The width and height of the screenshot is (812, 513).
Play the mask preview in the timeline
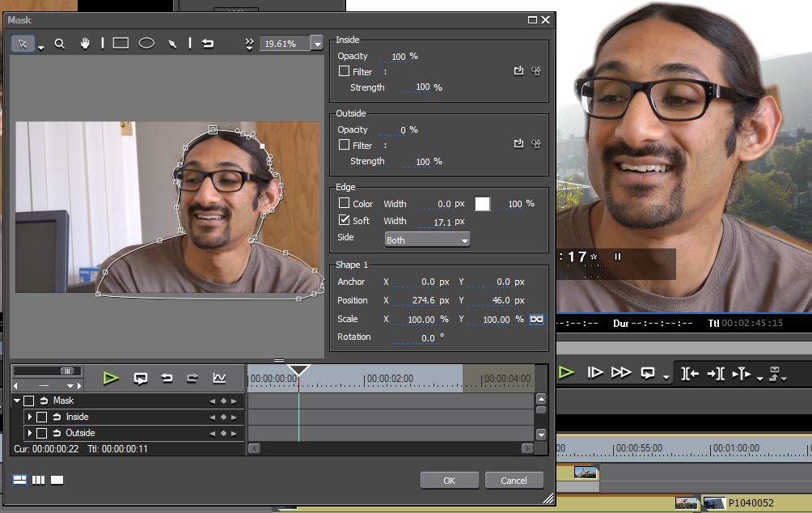[x=111, y=378]
